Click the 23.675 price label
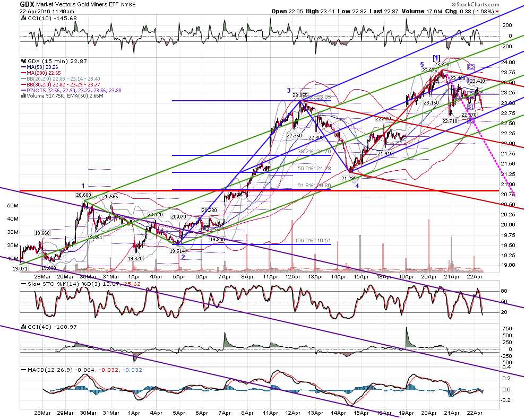This screenshot has width=525, height=420. [x=429, y=70]
